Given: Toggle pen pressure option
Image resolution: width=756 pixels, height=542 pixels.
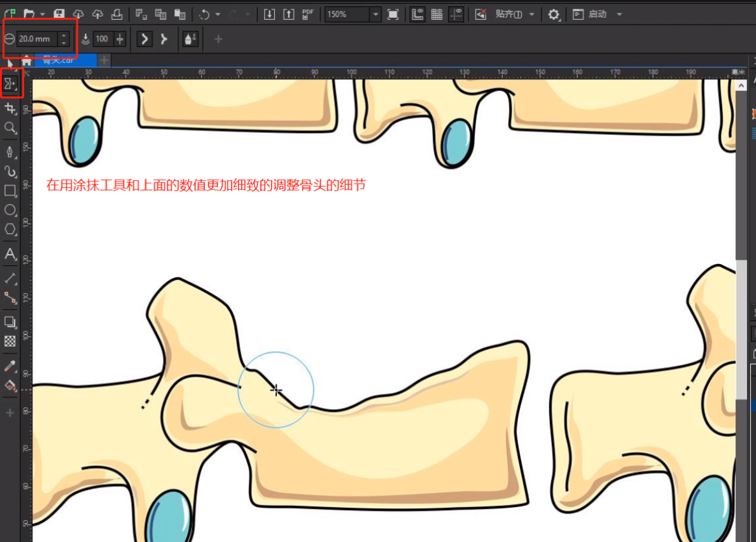Looking at the screenshot, I should point(190,39).
